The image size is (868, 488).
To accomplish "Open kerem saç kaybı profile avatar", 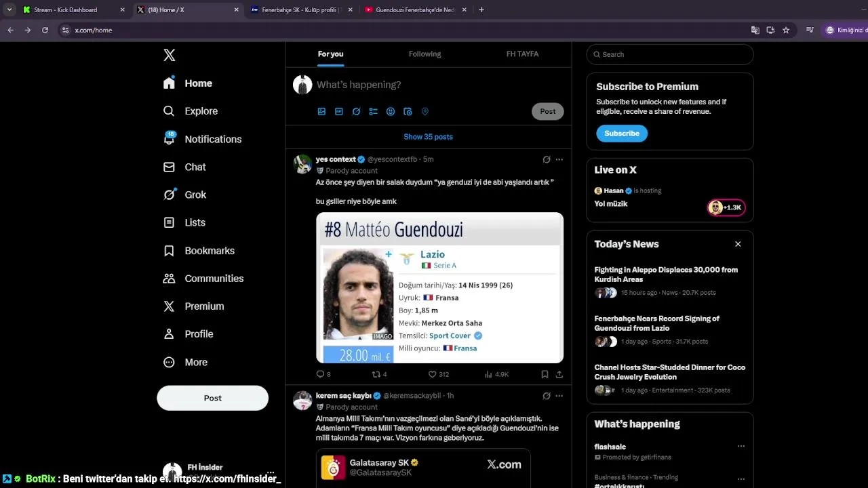I will pos(302,401).
